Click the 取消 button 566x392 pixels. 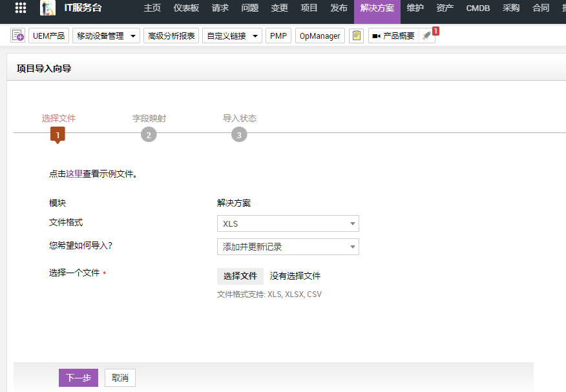(120, 378)
